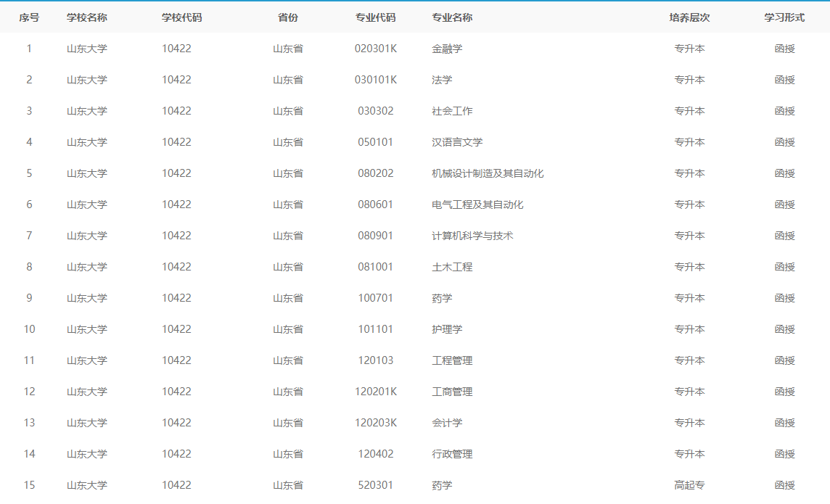Image resolution: width=830 pixels, height=504 pixels.
Task: Click the 培养层次 column header
Action: click(x=689, y=17)
